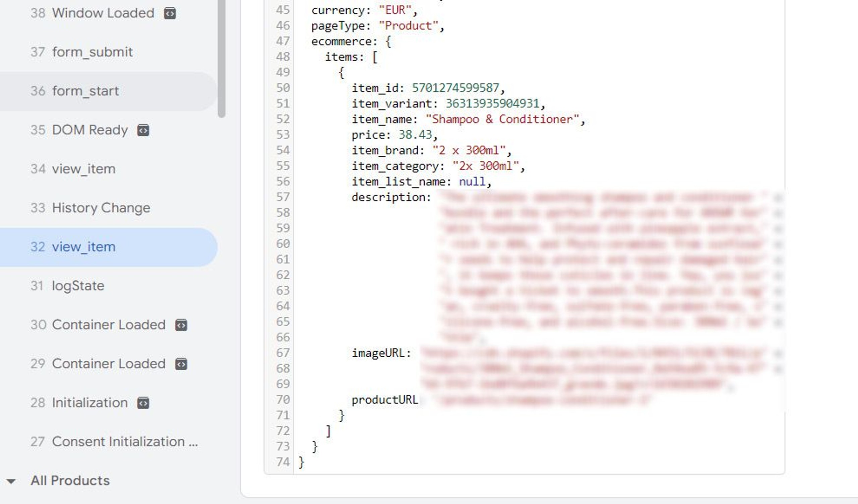Click the Window Loaded event label

coord(103,13)
